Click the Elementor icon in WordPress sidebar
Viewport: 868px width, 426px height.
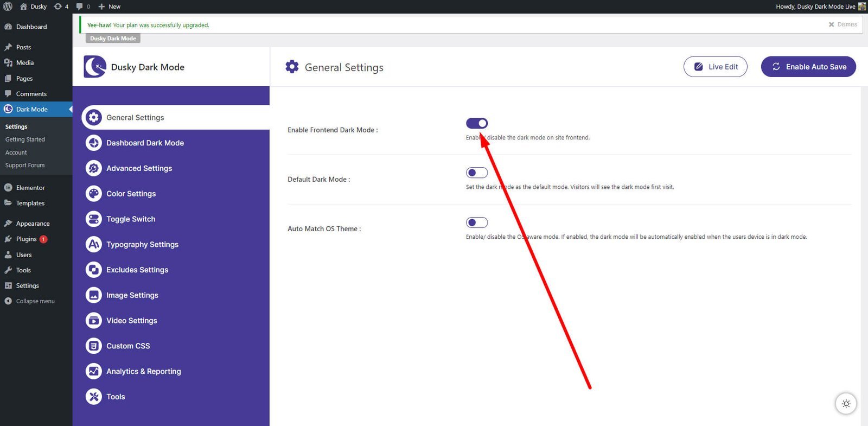click(x=8, y=188)
